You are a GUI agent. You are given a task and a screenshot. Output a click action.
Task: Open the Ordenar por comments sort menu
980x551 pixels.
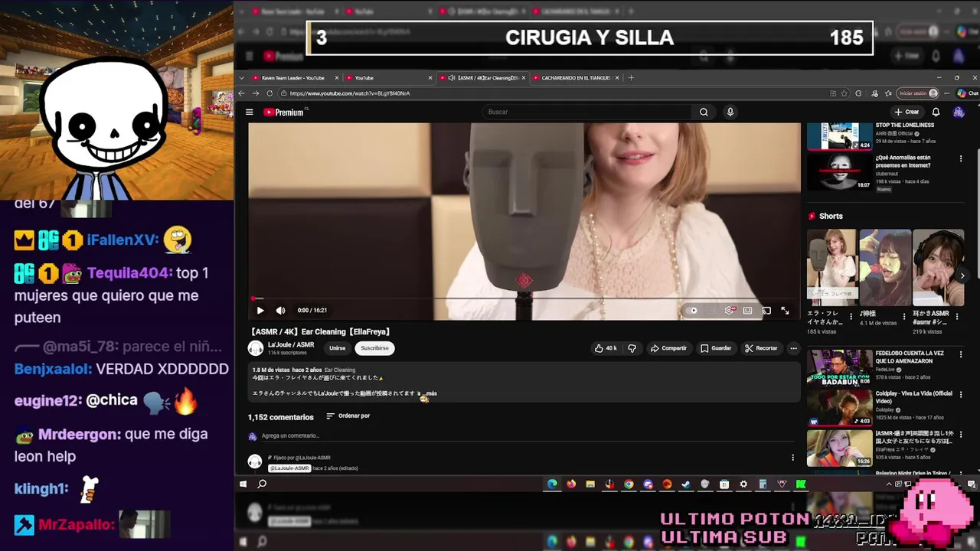click(x=348, y=416)
